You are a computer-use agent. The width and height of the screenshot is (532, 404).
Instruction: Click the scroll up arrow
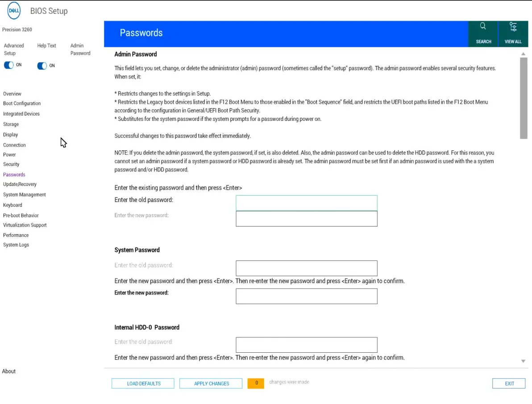[x=524, y=54]
